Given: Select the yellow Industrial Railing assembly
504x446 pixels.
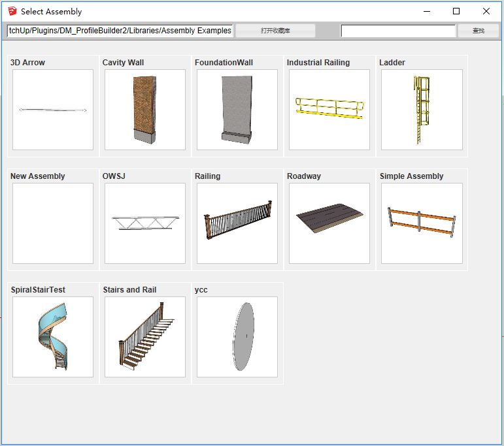Looking at the screenshot, I should coord(329,110).
